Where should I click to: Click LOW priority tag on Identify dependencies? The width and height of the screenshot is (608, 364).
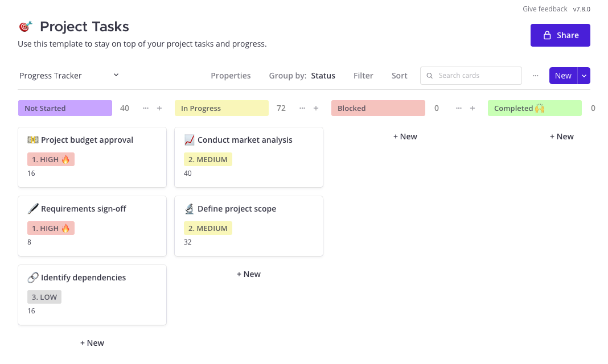(x=44, y=297)
